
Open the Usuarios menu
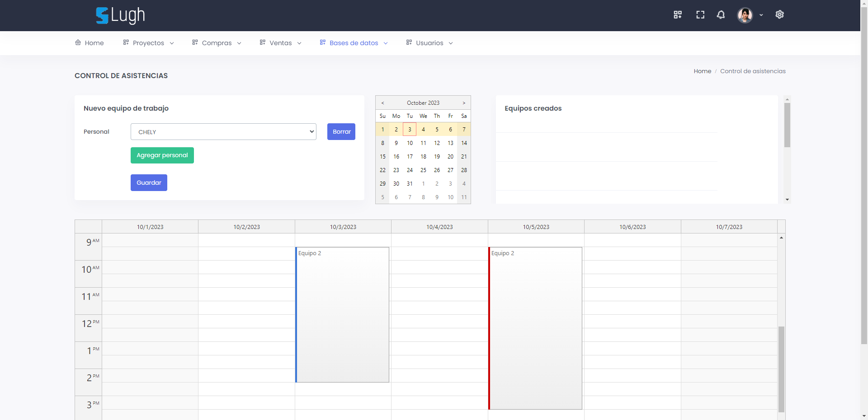pyautogui.click(x=429, y=43)
